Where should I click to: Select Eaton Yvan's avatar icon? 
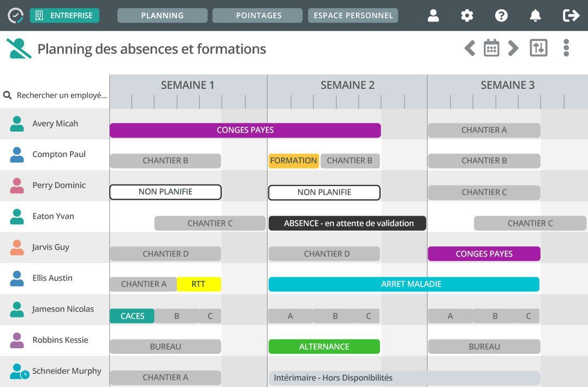(17, 216)
